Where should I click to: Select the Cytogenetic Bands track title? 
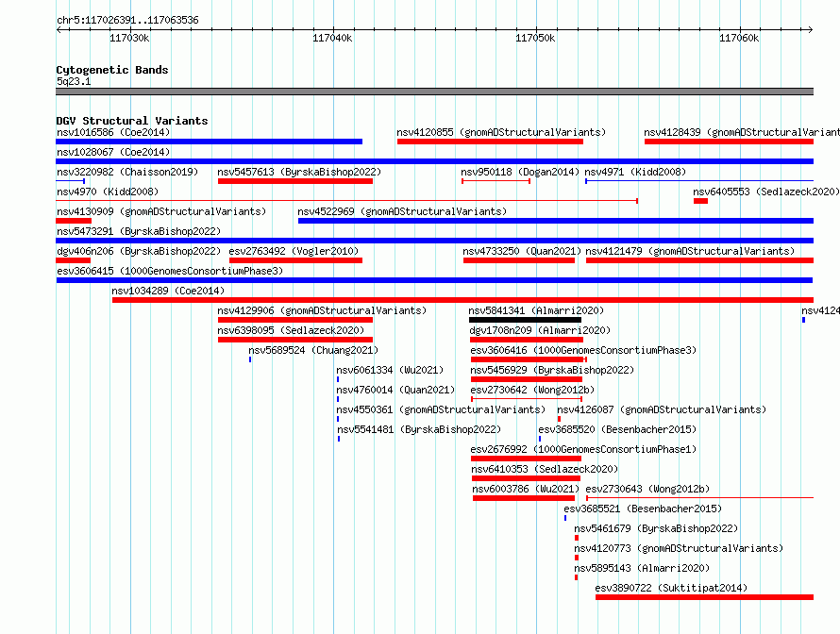[112, 70]
